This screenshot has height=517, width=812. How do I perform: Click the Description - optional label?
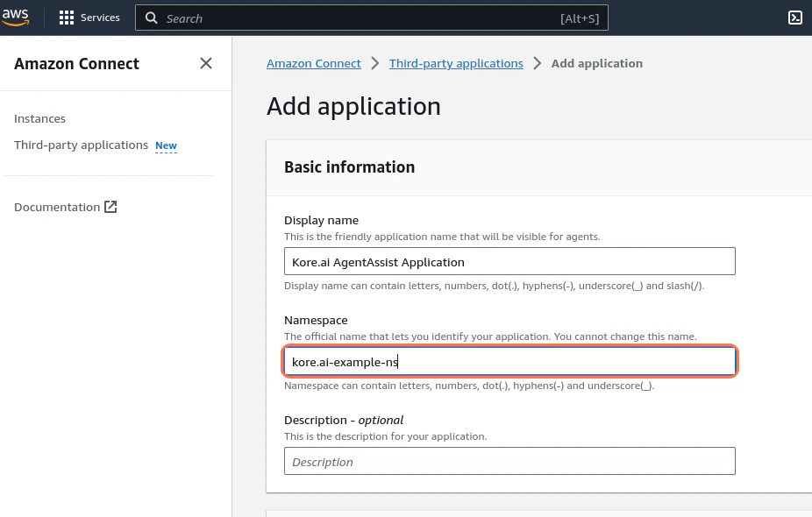tap(344, 421)
